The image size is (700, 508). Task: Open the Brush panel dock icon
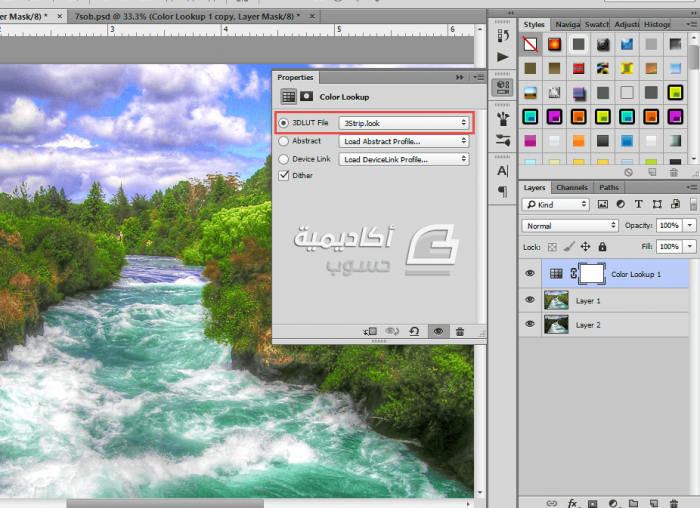(503, 118)
